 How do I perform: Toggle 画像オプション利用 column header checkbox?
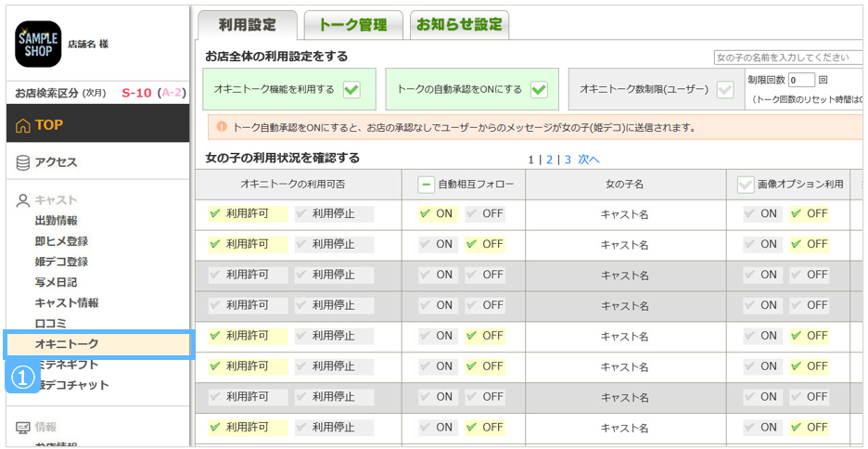746,185
